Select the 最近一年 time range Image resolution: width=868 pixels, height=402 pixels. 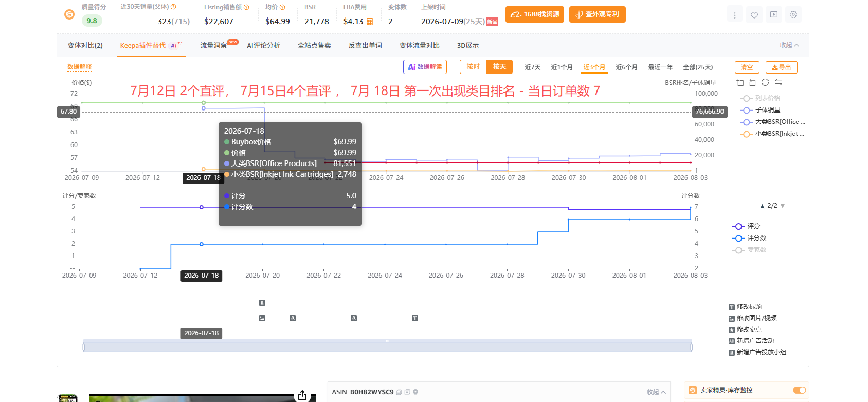click(x=660, y=67)
